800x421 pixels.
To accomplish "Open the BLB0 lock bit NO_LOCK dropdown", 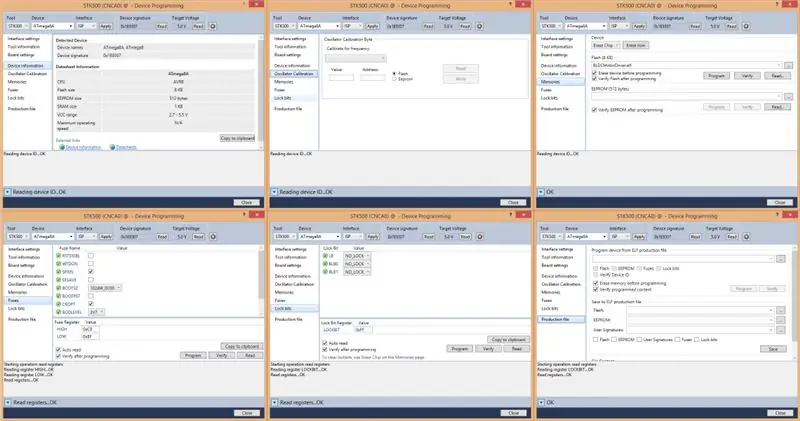I will tap(357, 264).
